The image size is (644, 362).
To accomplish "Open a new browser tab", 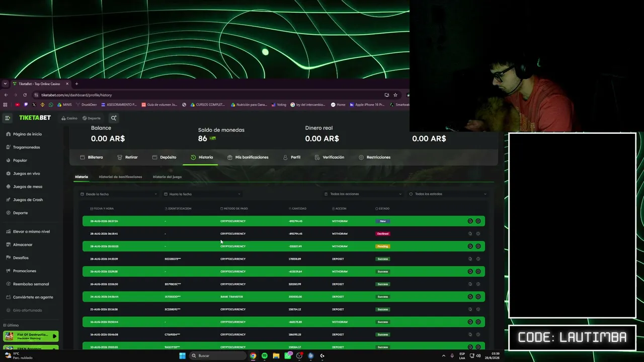I will coord(76,84).
